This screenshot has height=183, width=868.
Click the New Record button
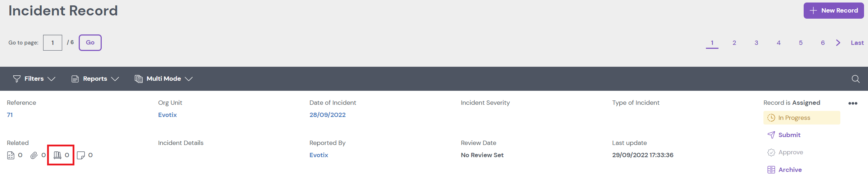(x=833, y=11)
